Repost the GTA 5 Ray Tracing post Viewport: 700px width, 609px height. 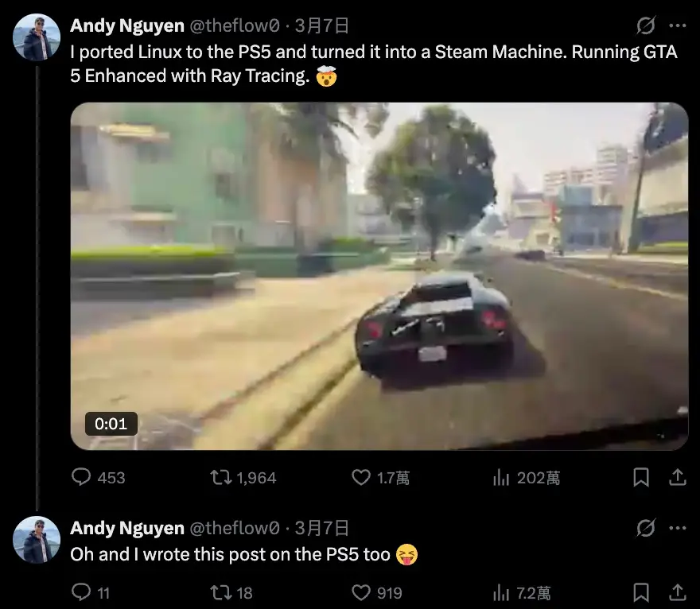(221, 477)
